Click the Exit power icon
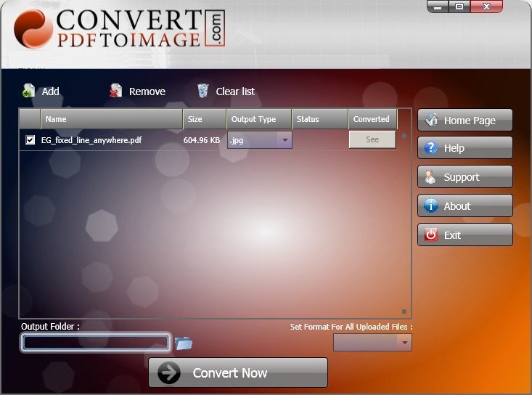Screen dimensions: 532x395 [431, 235]
